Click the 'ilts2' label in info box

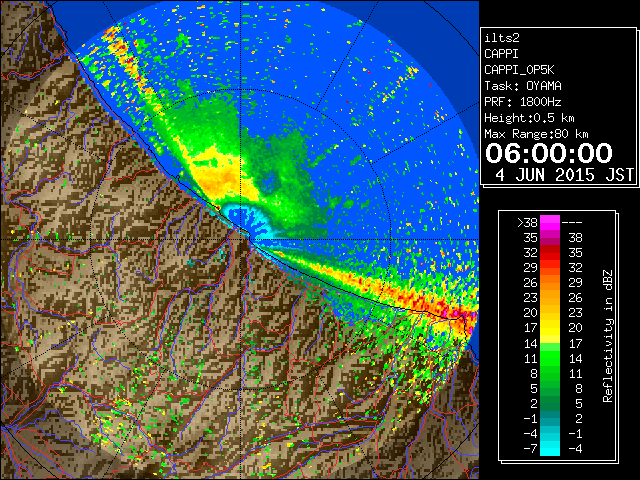pyautogui.click(x=502, y=38)
